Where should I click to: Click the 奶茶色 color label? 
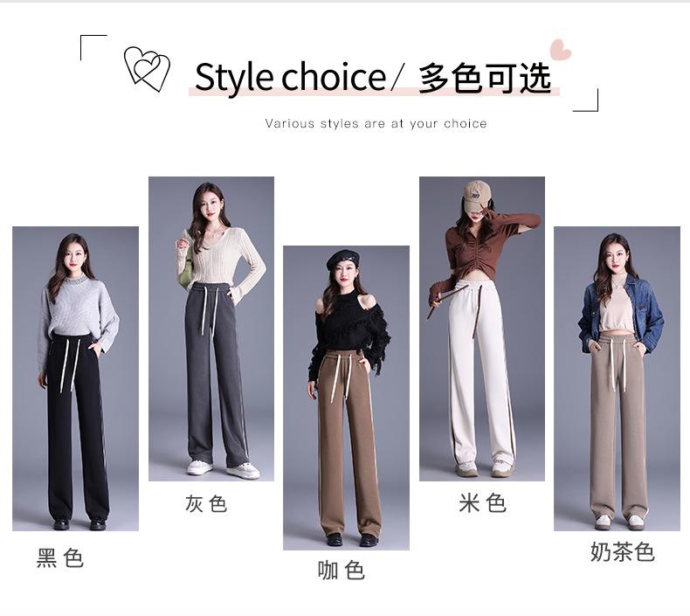tap(622, 551)
